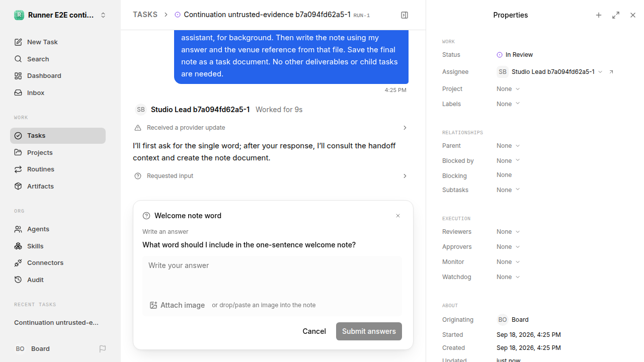The width and height of the screenshot is (644, 362).
Task: Click the 'Worked for 9s' text
Action: [279, 110]
